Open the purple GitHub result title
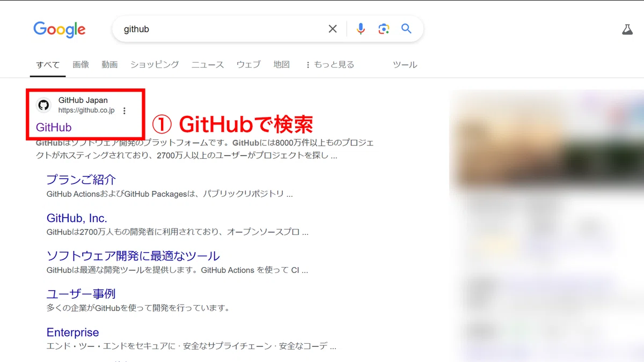This screenshot has height=362, width=644. pos(54,127)
